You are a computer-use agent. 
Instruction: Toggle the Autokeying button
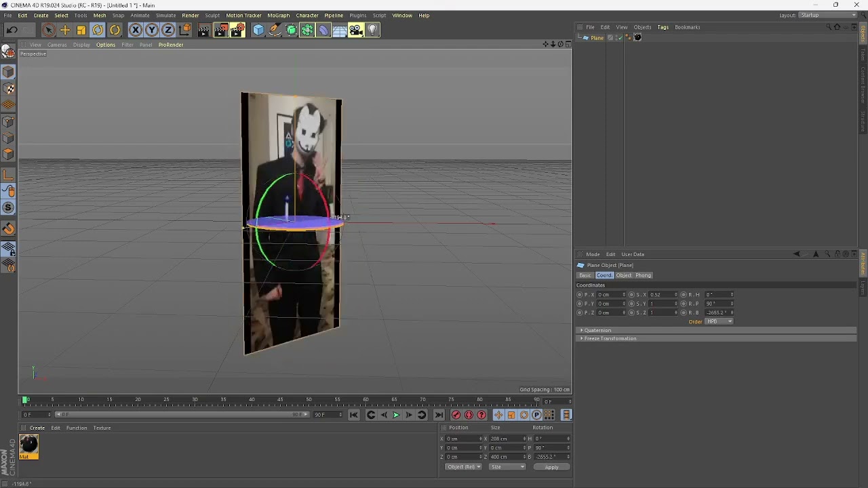point(469,415)
